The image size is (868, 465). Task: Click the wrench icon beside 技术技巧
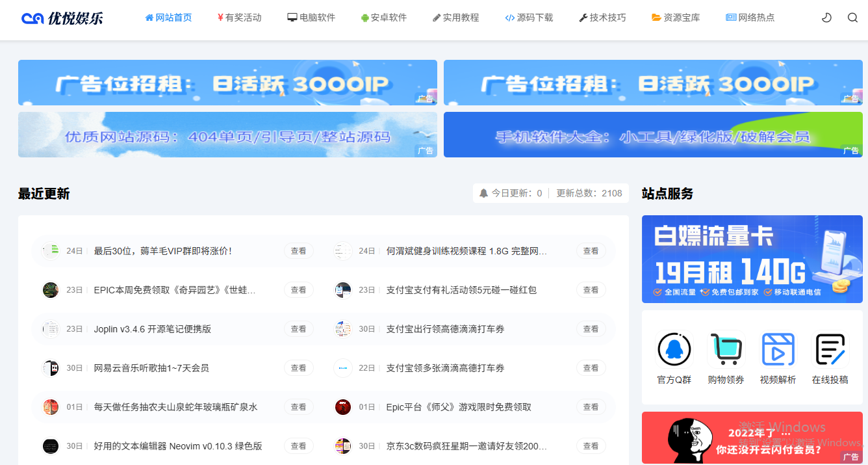pyautogui.click(x=583, y=18)
